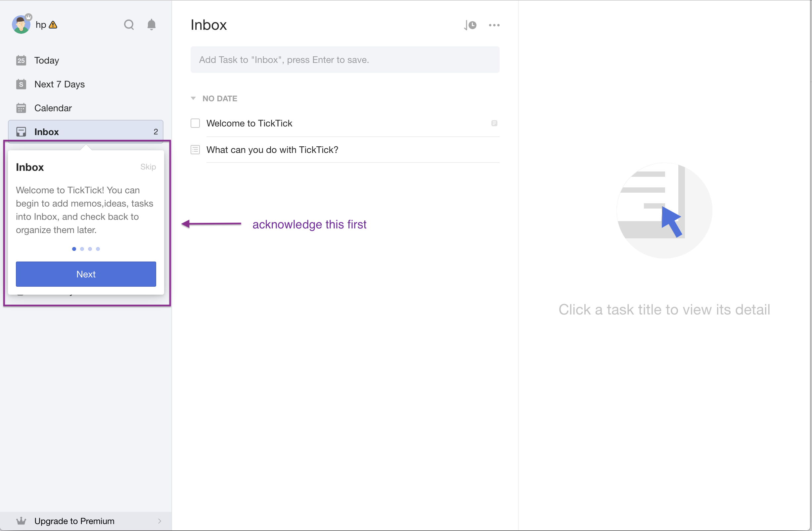Viewport: 812px width, 531px height.
Task: Open What can you do with TickTick? note
Action: tap(272, 150)
